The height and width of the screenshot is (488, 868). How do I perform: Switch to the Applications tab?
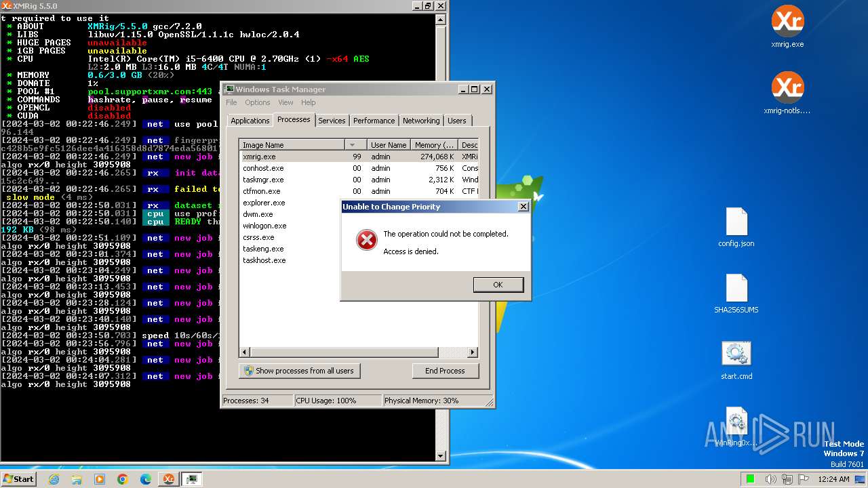pyautogui.click(x=250, y=121)
